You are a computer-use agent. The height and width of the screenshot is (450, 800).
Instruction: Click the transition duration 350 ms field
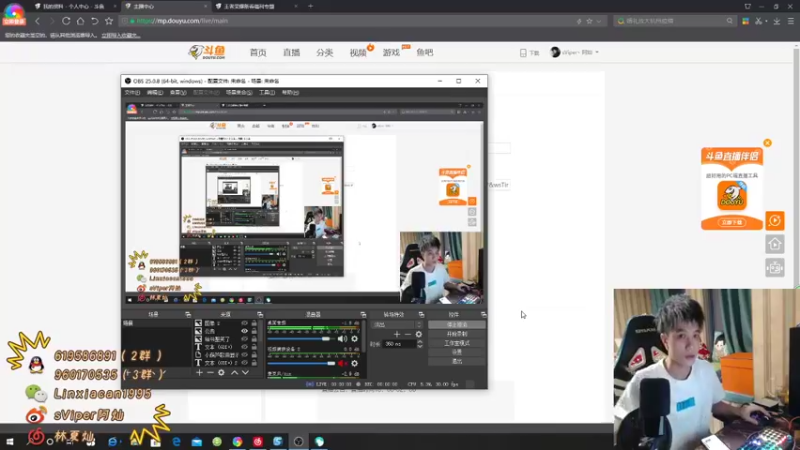pos(399,344)
